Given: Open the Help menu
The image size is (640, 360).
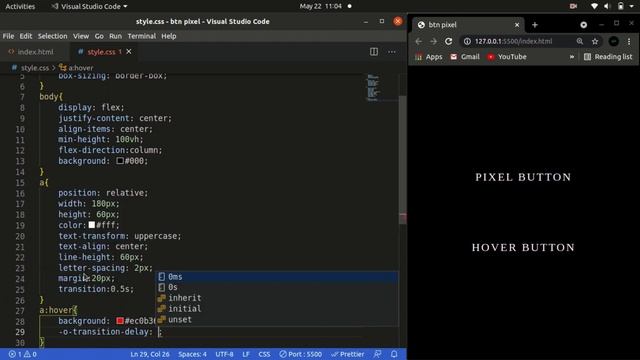Looking at the screenshot, I should click(169, 36).
